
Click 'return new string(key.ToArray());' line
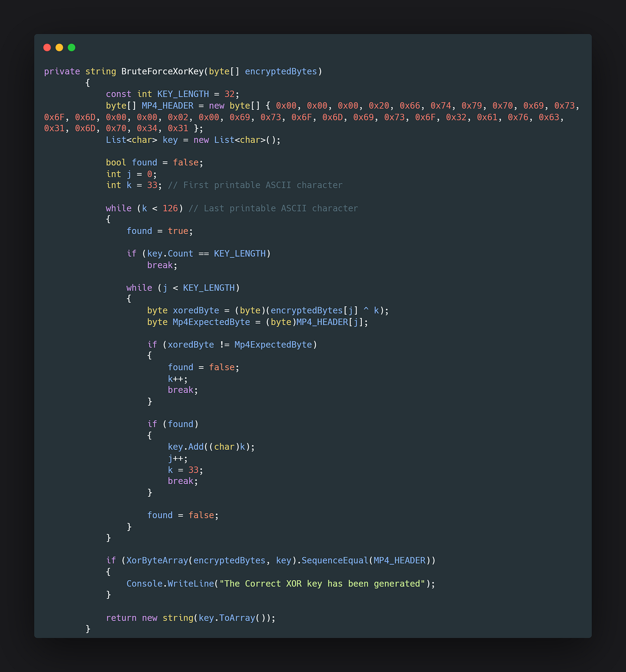click(x=191, y=618)
